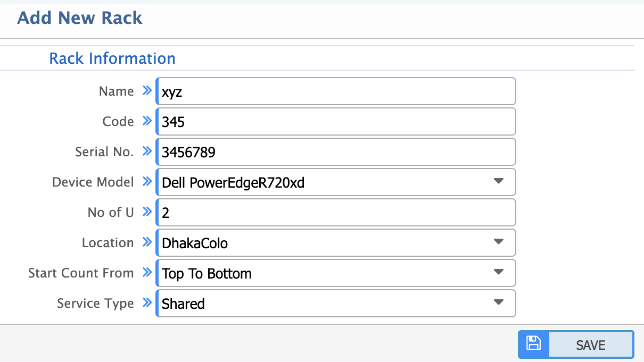Expand the Service Type dropdown showing Shared
Screen dimensions: 644x362
coord(335,304)
